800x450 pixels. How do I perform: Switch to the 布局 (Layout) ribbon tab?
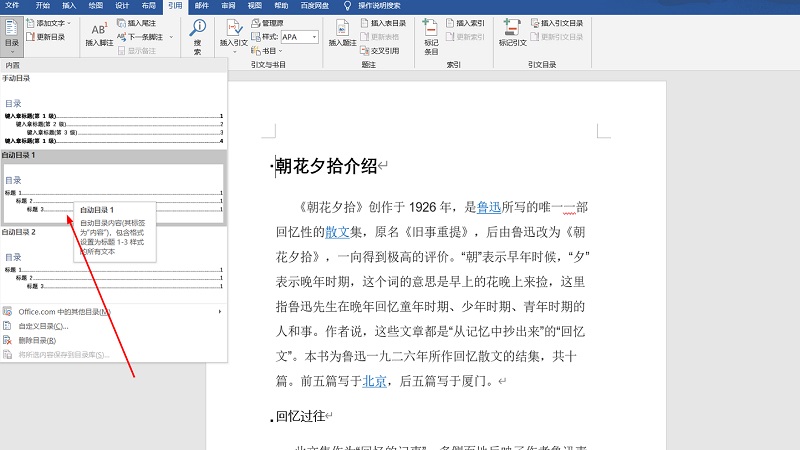click(148, 5)
